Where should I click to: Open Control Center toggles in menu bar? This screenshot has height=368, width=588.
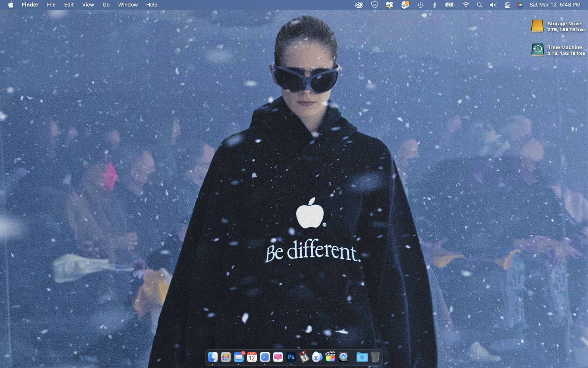click(507, 5)
